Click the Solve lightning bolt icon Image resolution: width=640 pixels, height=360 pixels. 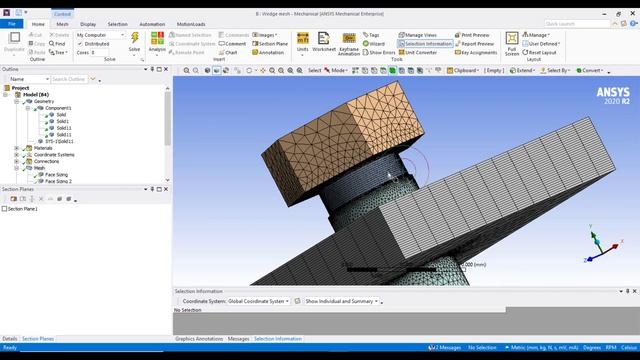[134, 39]
